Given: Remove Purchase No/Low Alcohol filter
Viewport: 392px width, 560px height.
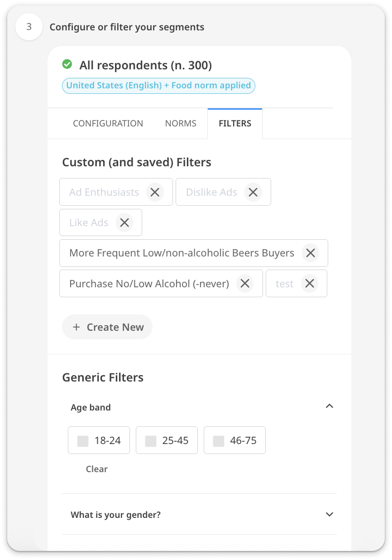Looking at the screenshot, I should point(245,284).
